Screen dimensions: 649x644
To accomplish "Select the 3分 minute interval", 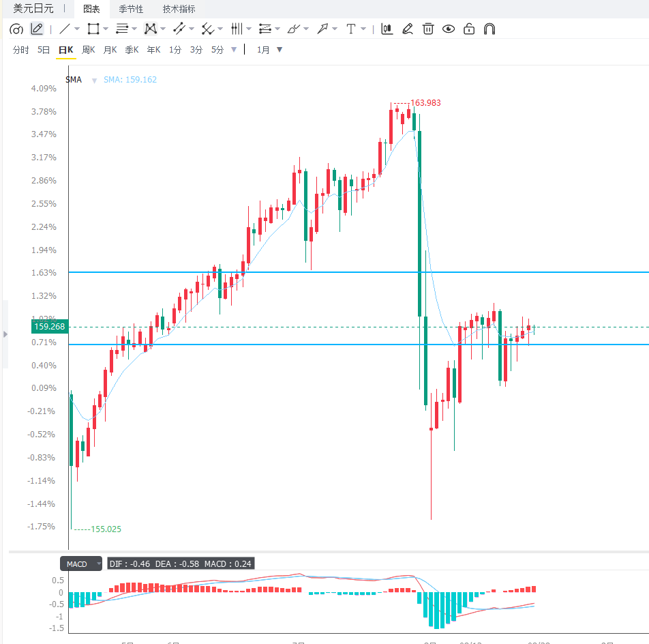I will (196, 50).
